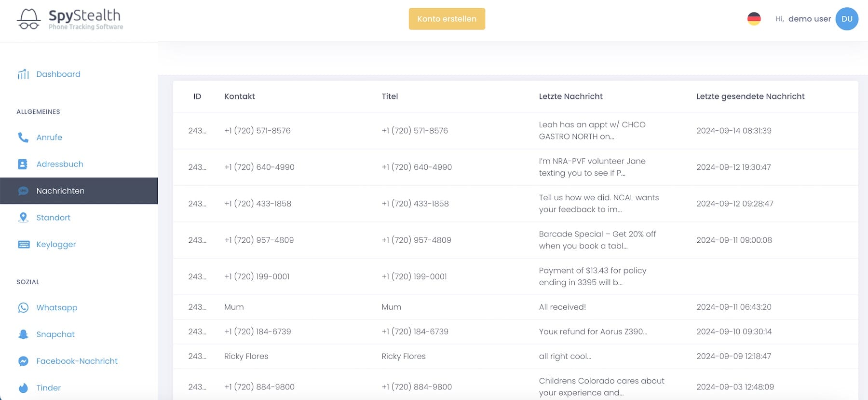Screen dimensions: 868x400
Task: Click timestamp 2024-09-10 09:30:14
Action: [734, 331]
